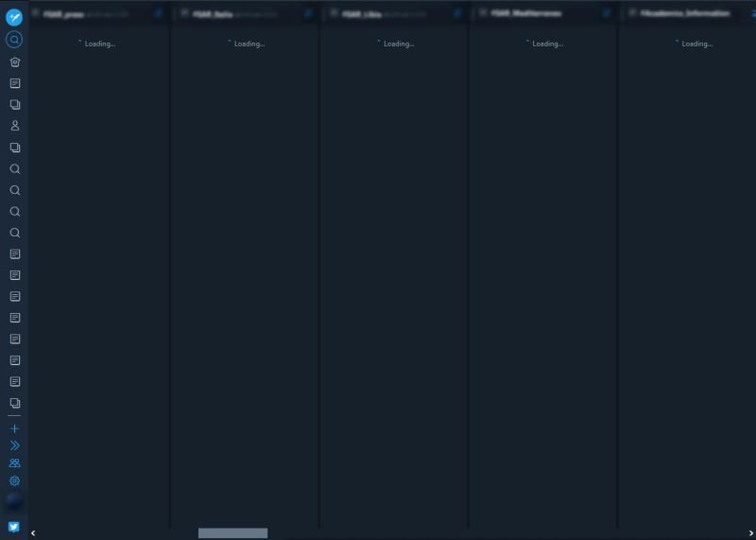756x540 pixels.
Task: Jump to the list column icon below Home
Action: pyautogui.click(x=15, y=83)
